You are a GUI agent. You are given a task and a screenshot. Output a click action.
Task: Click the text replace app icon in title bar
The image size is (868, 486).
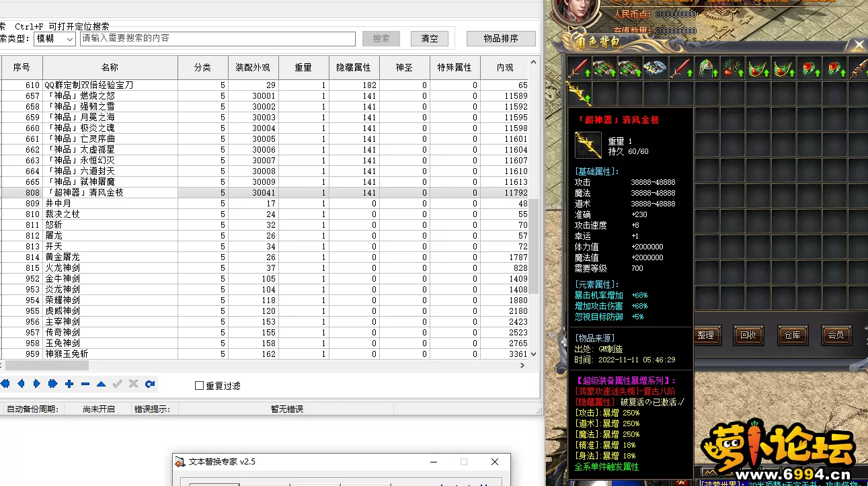pos(180,462)
